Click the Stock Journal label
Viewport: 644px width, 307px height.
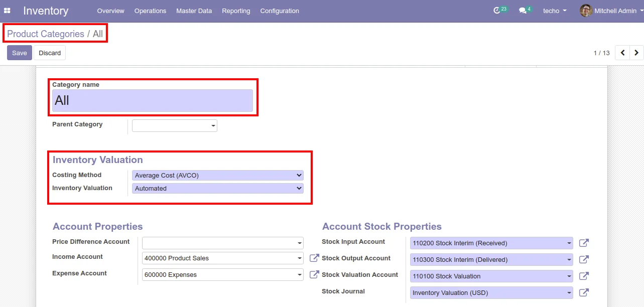pos(343,291)
